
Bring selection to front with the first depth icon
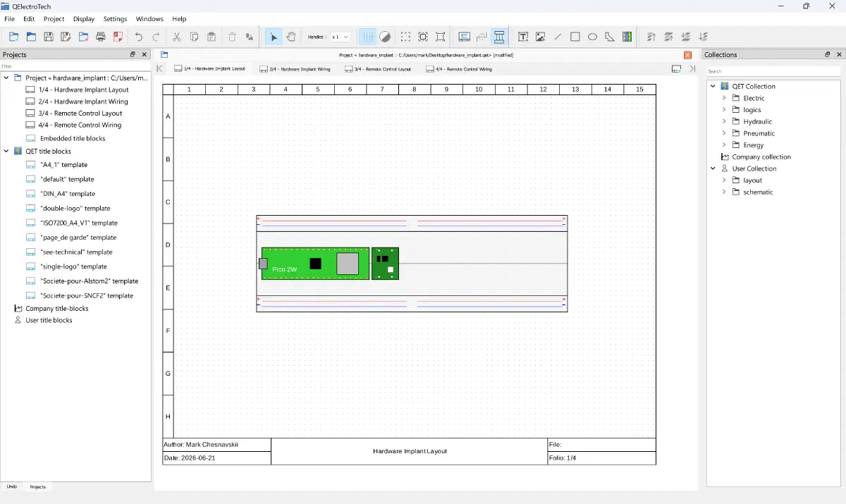[651, 37]
